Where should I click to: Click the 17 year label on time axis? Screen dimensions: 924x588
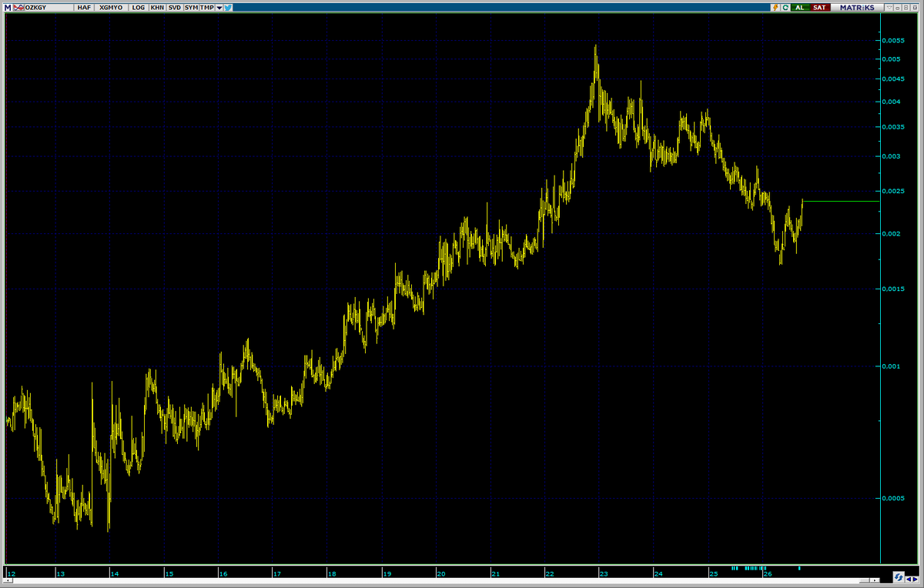tap(277, 574)
